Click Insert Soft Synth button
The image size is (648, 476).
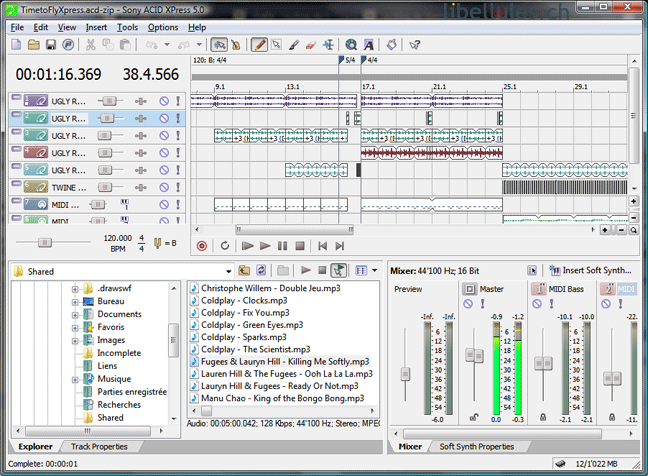point(590,270)
